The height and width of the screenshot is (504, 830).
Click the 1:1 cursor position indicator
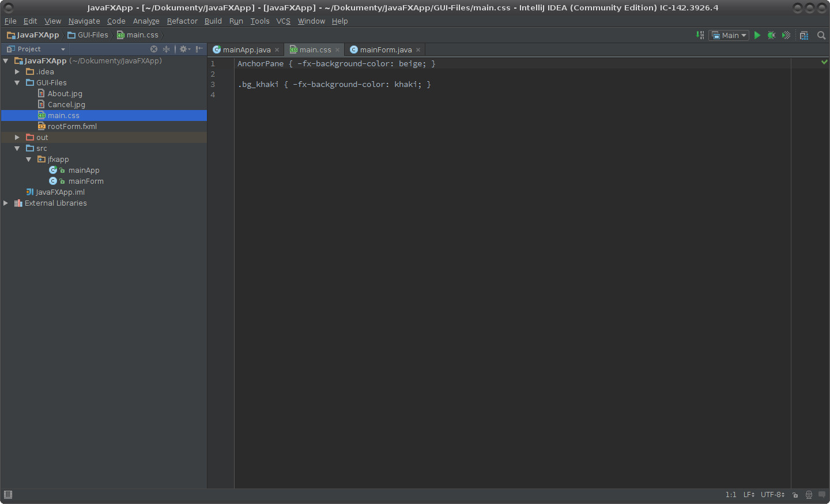point(731,495)
